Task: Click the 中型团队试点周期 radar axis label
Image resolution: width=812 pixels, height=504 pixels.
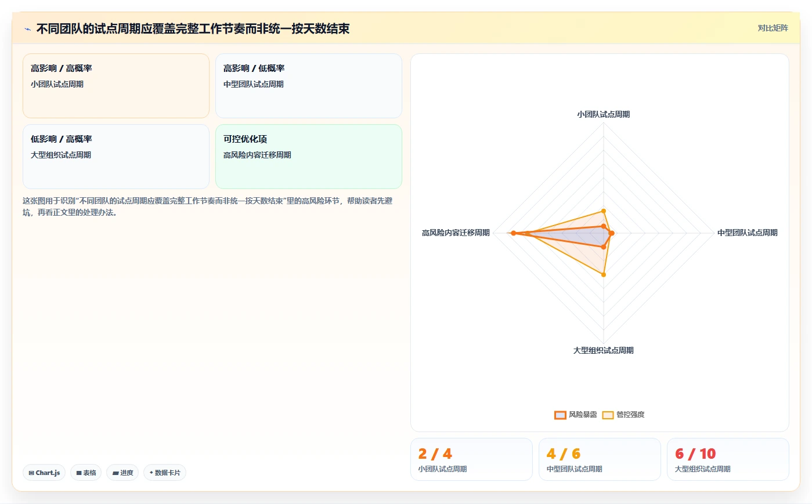Action: pyautogui.click(x=748, y=233)
